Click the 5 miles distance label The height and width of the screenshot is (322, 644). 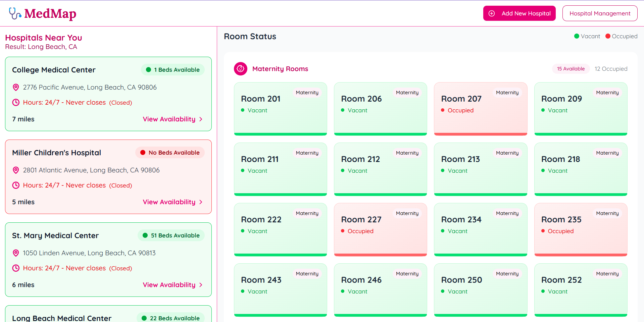(23, 202)
